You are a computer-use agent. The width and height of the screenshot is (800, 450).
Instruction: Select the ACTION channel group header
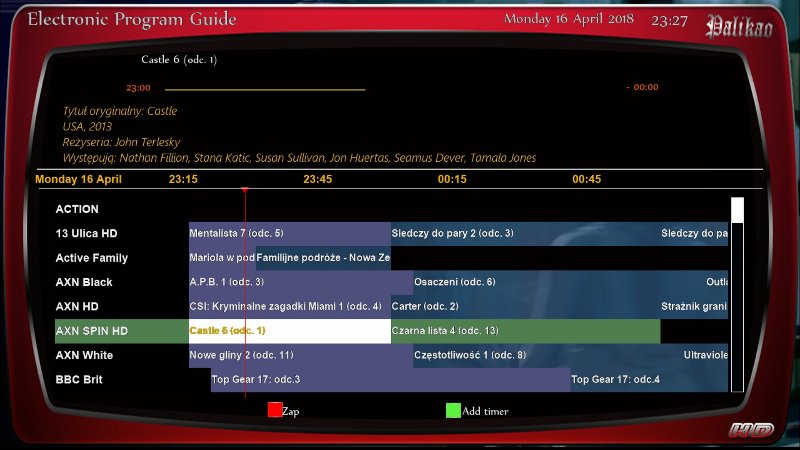tap(77, 209)
